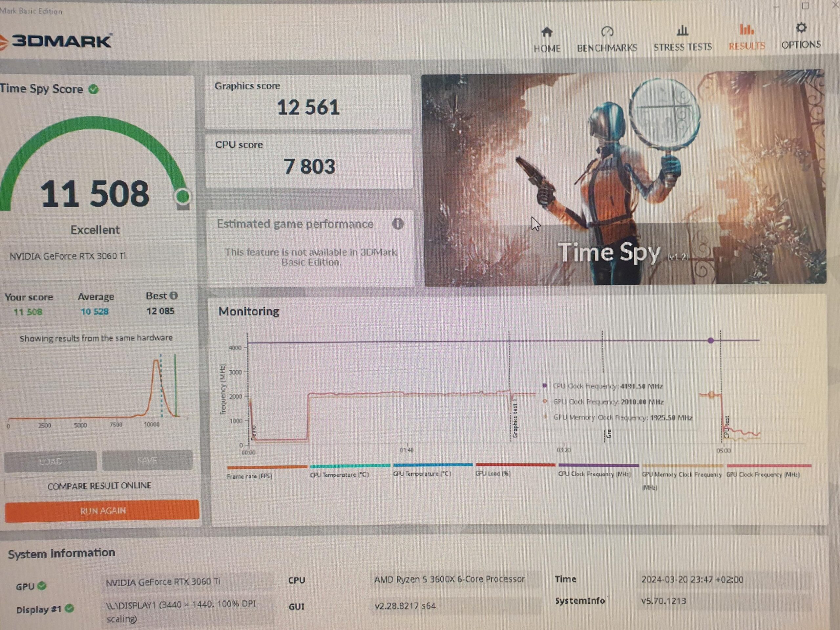Click the green check beside Display #1
Image resolution: width=840 pixels, height=630 pixels.
(69, 608)
